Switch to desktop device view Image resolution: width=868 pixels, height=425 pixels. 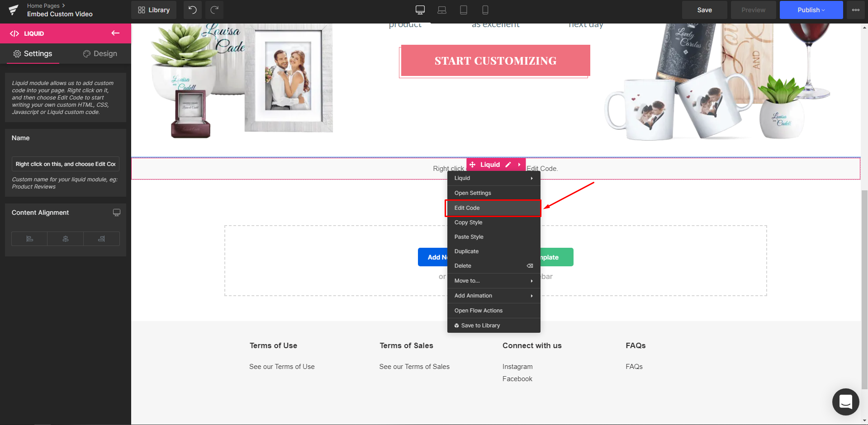click(420, 10)
